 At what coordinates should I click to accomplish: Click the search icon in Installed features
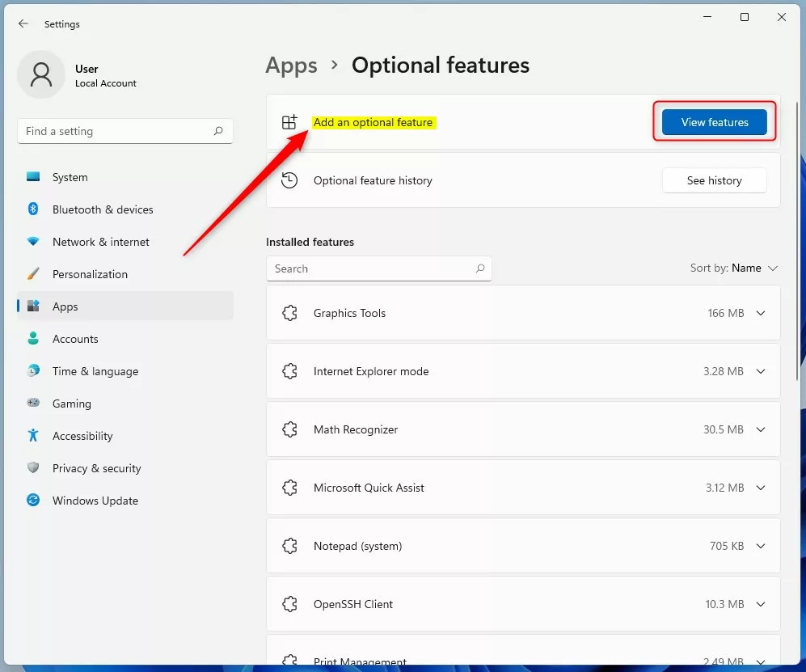pyautogui.click(x=480, y=268)
